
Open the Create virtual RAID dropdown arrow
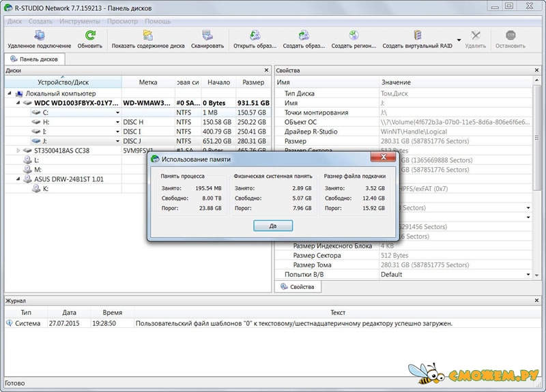[x=459, y=40]
